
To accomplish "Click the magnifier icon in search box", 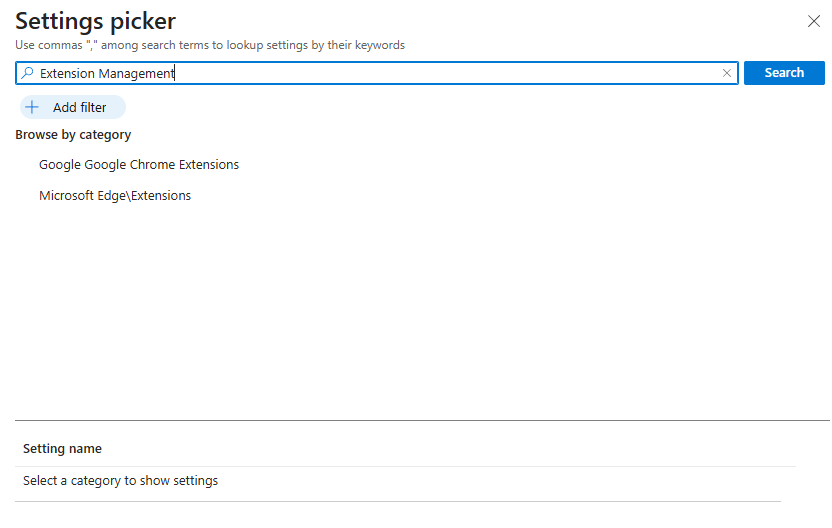I will [x=28, y=73].
